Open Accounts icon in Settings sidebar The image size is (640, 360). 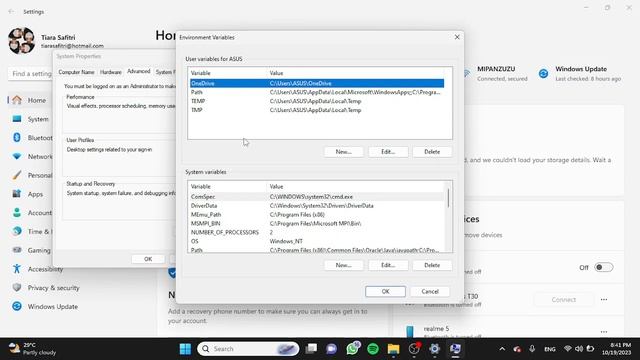pyautogui.click(x=17, y=213)
